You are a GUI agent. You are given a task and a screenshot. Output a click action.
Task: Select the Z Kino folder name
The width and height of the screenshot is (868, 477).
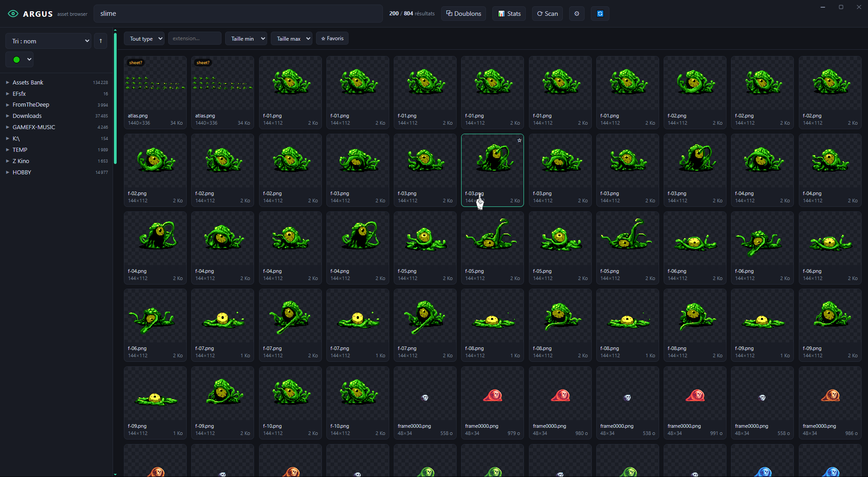click(21, 161)
